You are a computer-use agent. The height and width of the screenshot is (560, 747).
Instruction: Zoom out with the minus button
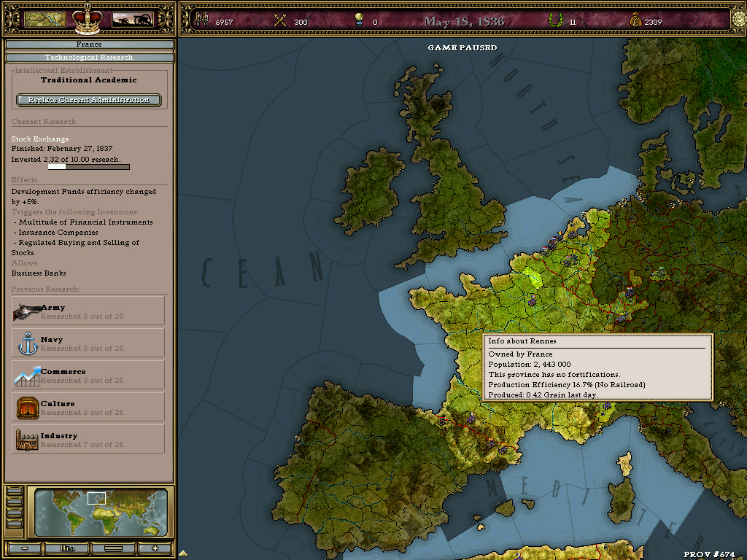coord(24,548)
